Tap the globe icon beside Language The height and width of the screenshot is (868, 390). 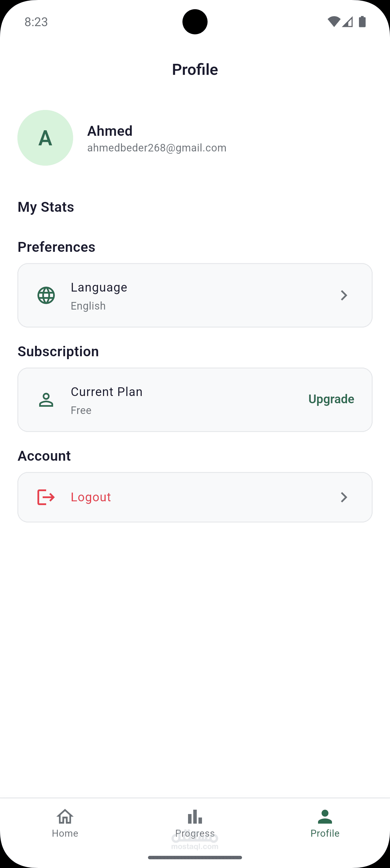coord(46,296)
